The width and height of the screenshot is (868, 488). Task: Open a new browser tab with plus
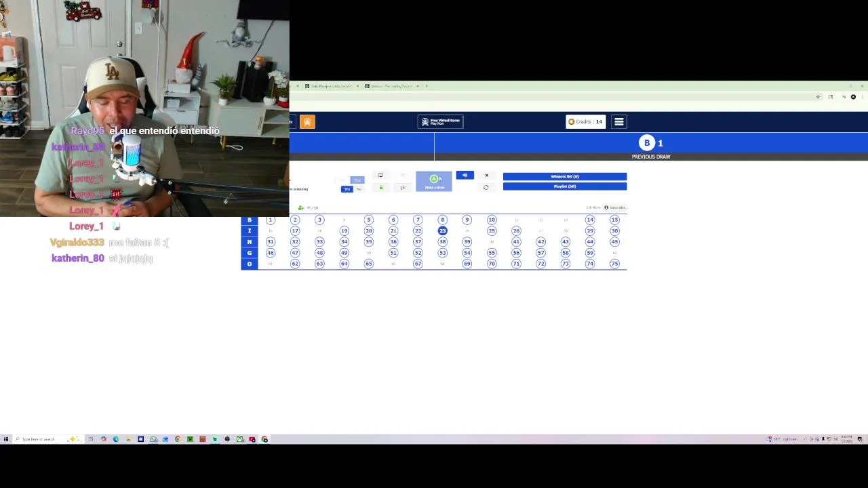[x=427, y=86]
